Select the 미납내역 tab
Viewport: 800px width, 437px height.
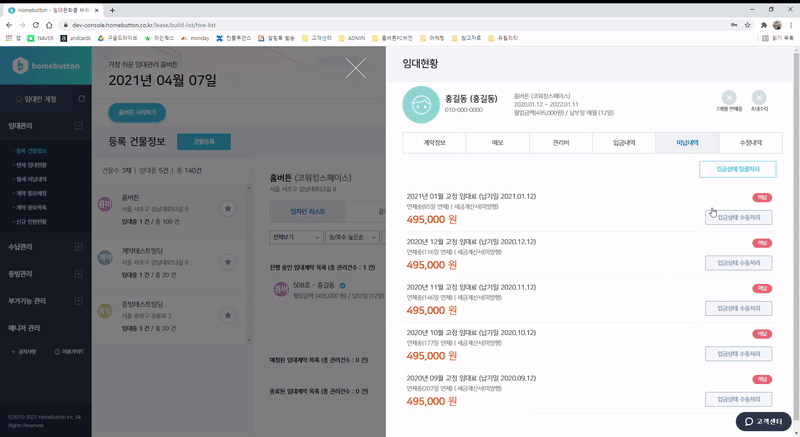pyautogui.click(x=687, y=143)
